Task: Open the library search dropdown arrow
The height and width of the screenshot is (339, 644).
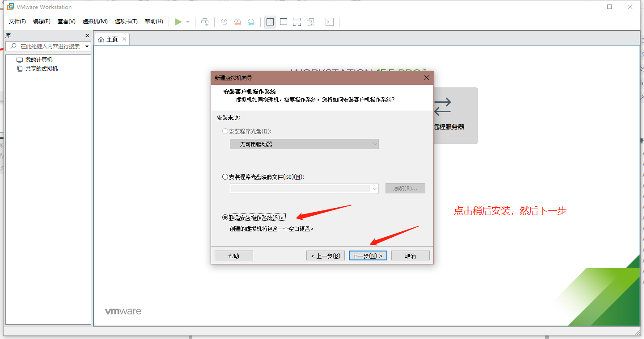Action: (x=87, y=46)
